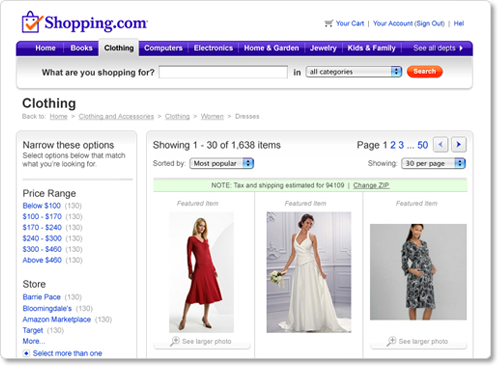Click Clothing and Accessories breadcrumb

[116, 116]
